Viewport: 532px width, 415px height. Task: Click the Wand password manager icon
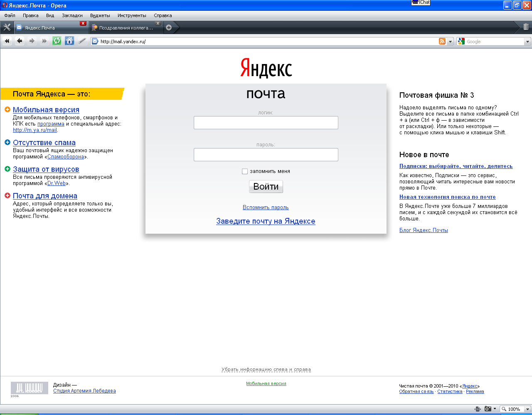(x=82, y=41)
